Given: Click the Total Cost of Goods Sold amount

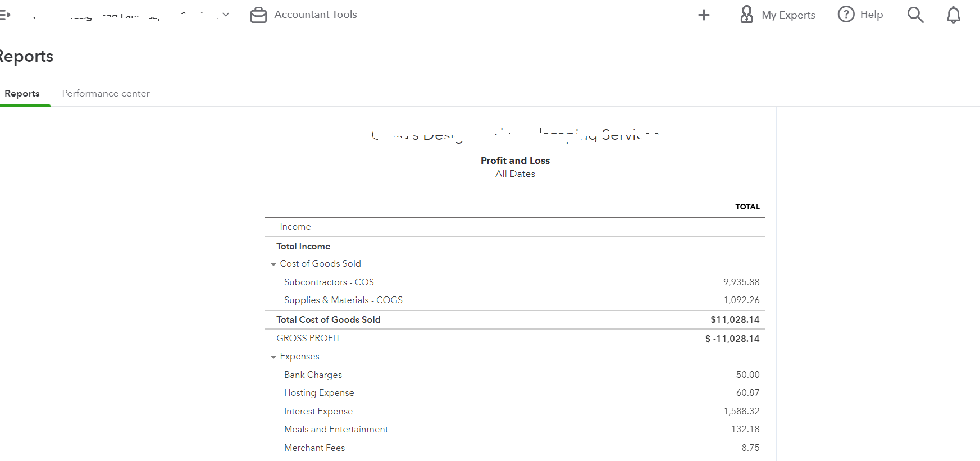Looking at the screenshot, I should pyautogui.click(x=735, y=319).
